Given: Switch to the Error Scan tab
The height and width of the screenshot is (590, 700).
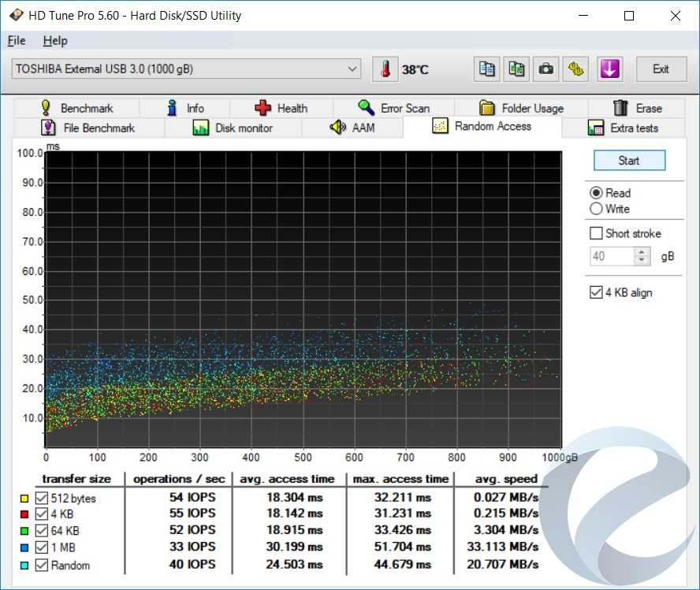Looking at the screenshot, I should (x=393, y=108).
